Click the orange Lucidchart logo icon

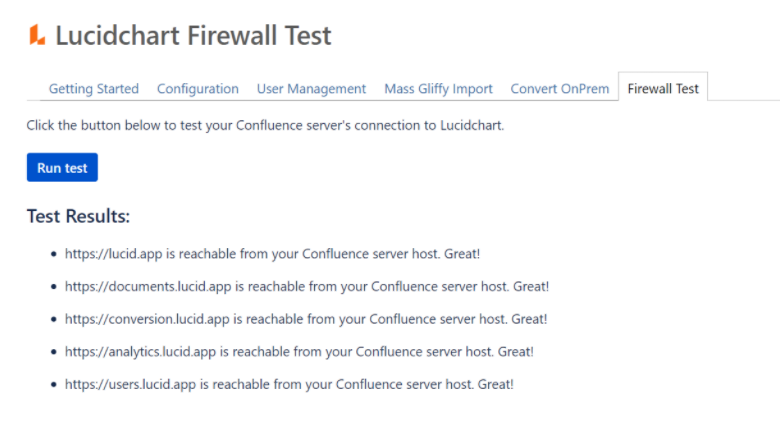pos(37,36)
